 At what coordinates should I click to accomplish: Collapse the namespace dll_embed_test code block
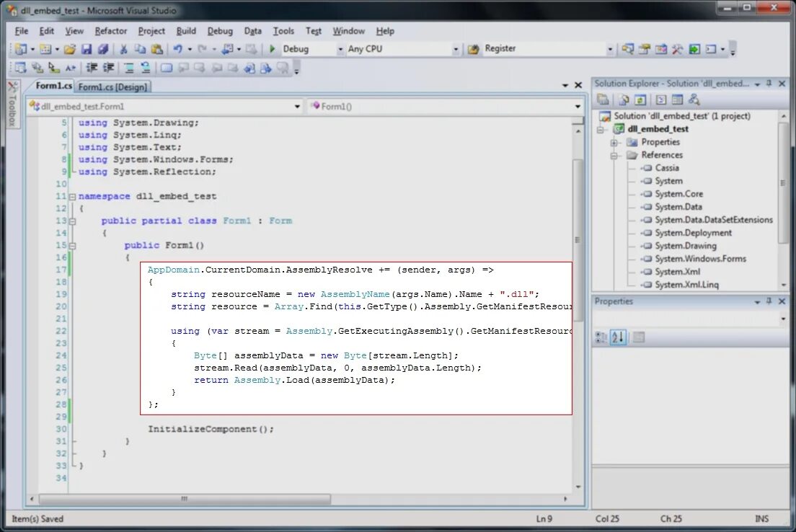click(x=72, y=197)
